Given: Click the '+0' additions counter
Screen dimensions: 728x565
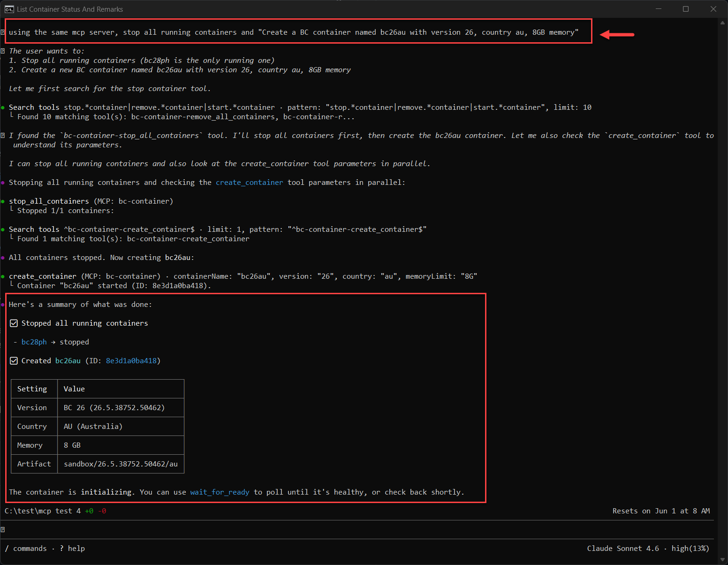Looking at the screenshot, I should pos(89,511).
